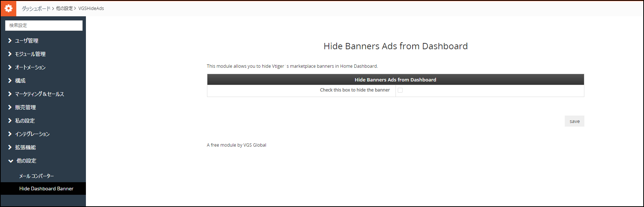Expand the 構成 sidebar section
This screenshot has height=207, width=644.
[x=20, y=81]
